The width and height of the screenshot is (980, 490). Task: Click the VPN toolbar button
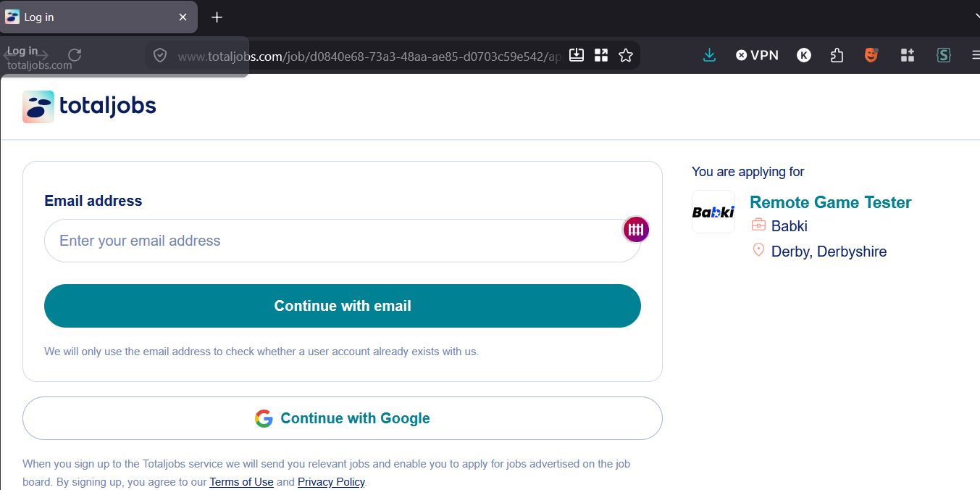757,55
